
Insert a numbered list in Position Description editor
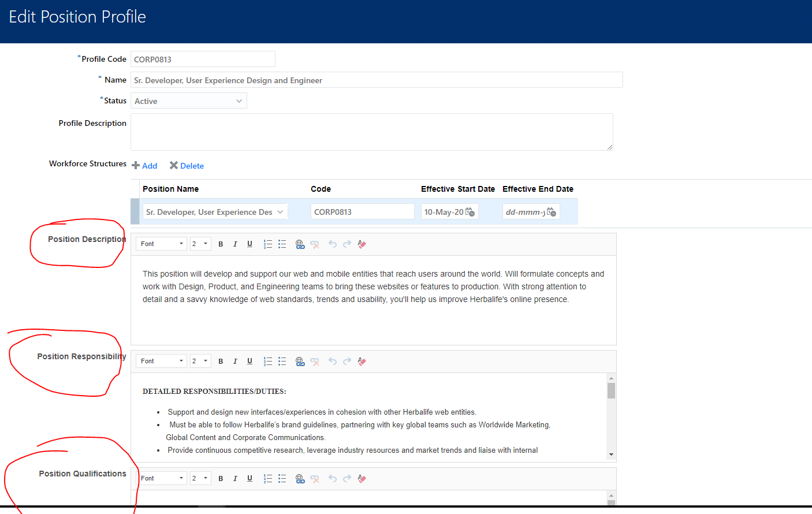[267, 244]
